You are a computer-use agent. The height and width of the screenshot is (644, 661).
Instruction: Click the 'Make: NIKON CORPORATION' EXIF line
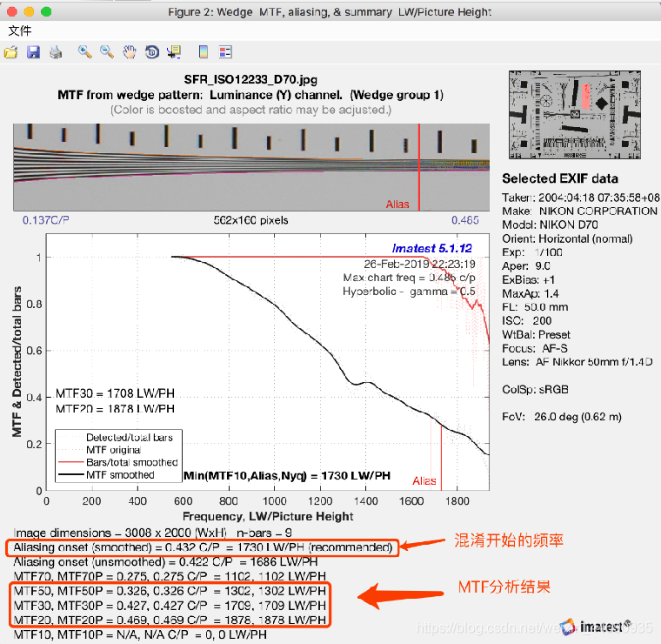click(x=579, y=211)
